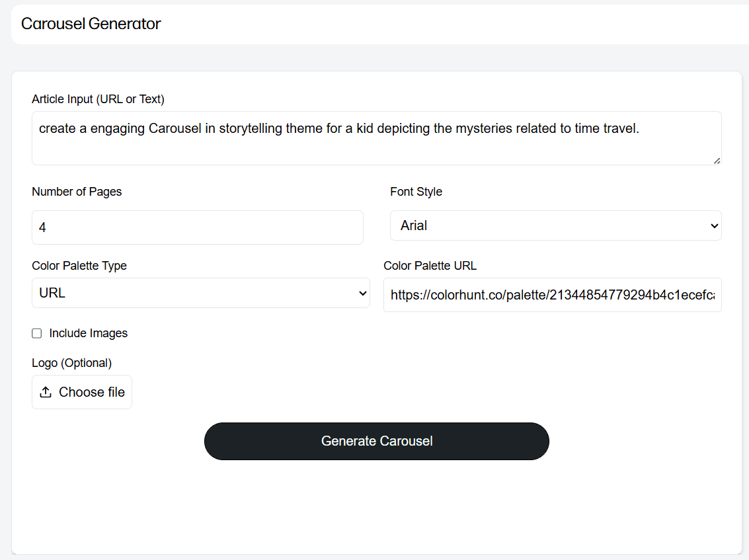Click the Number of Pages label
This screenshot has height=560, width=749.
pyautogui.click(x=77, y=192)
